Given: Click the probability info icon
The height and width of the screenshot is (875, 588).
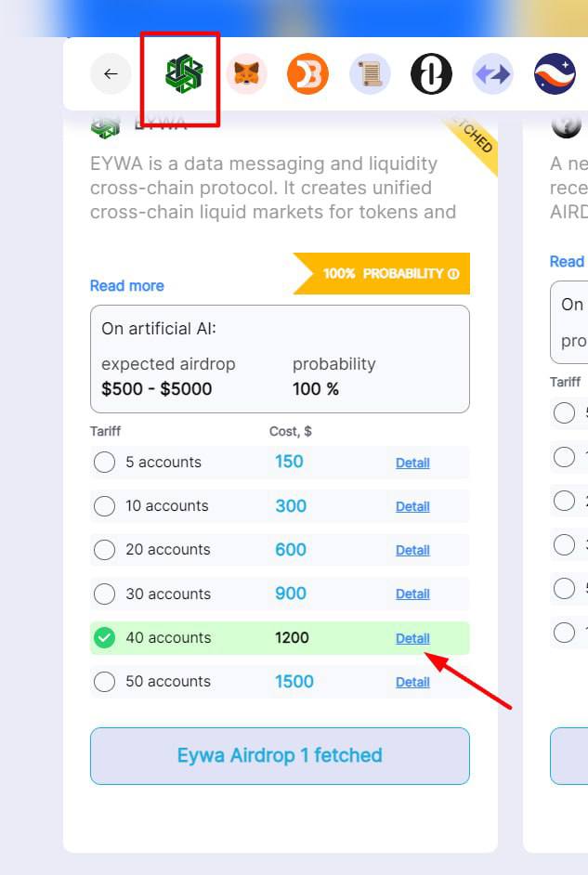Looking at the screenshot, I should coord(453,273).
